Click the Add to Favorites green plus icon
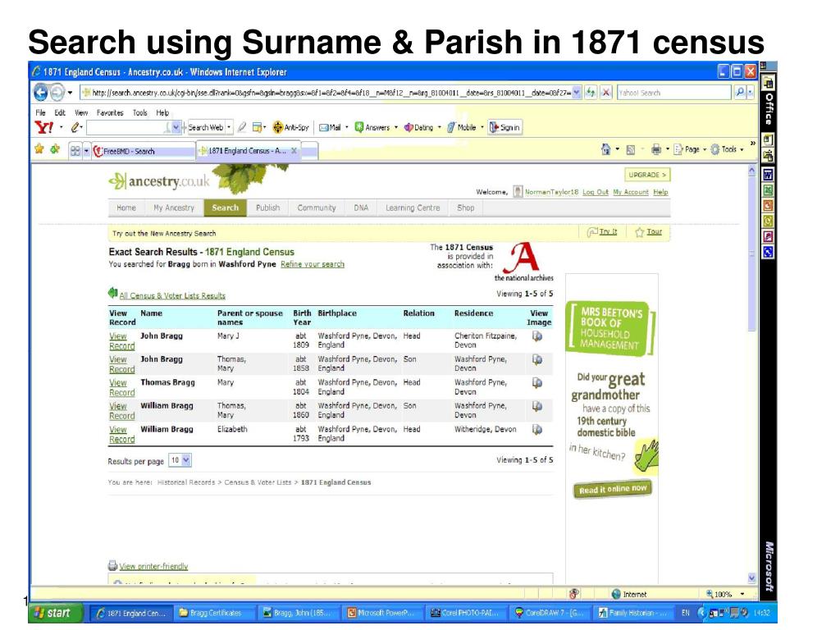This screenshot has width=840, height=630. coord(55,149)
